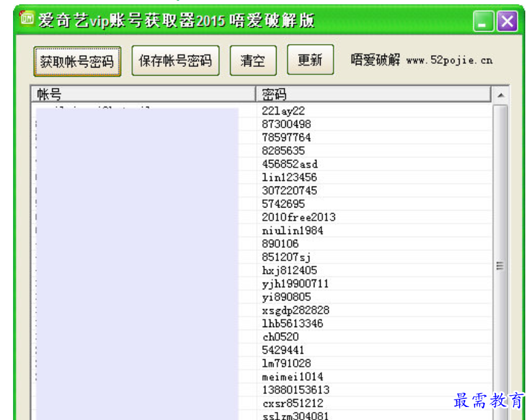The image size is (529, 420).
Task: Select the password row 851207sj
Action: pos(287,257)
